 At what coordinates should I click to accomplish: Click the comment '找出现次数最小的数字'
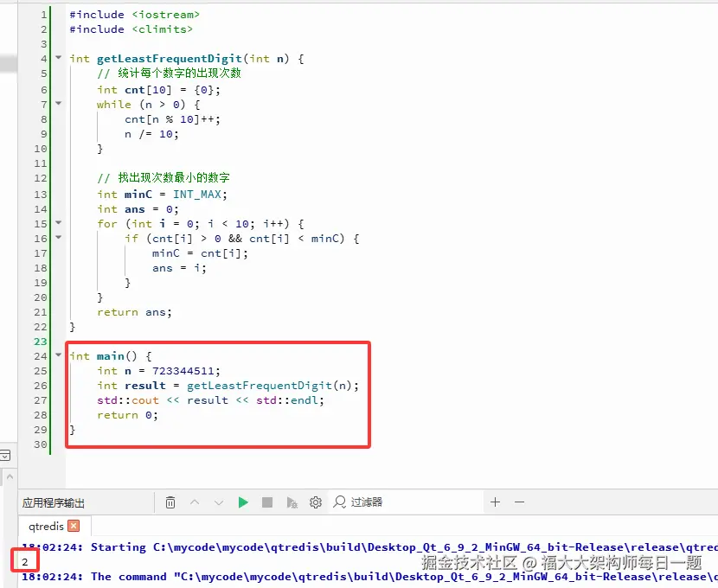[x=174, y=177]
